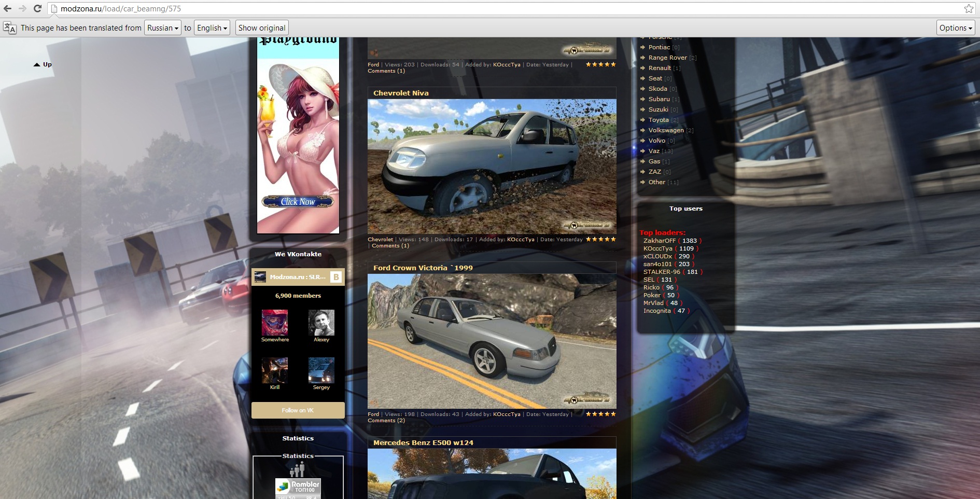Open the Ford Crown Victoria 1999 title link
This screenshot has height=499, width=980.
[x=423, y=268]
